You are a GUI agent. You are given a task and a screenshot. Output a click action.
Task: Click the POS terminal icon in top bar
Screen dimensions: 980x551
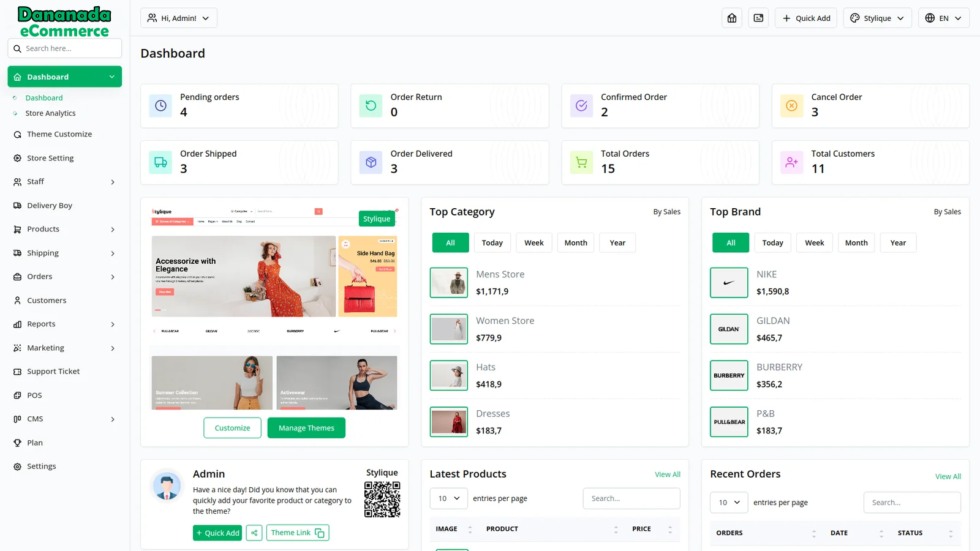point(758,18)
